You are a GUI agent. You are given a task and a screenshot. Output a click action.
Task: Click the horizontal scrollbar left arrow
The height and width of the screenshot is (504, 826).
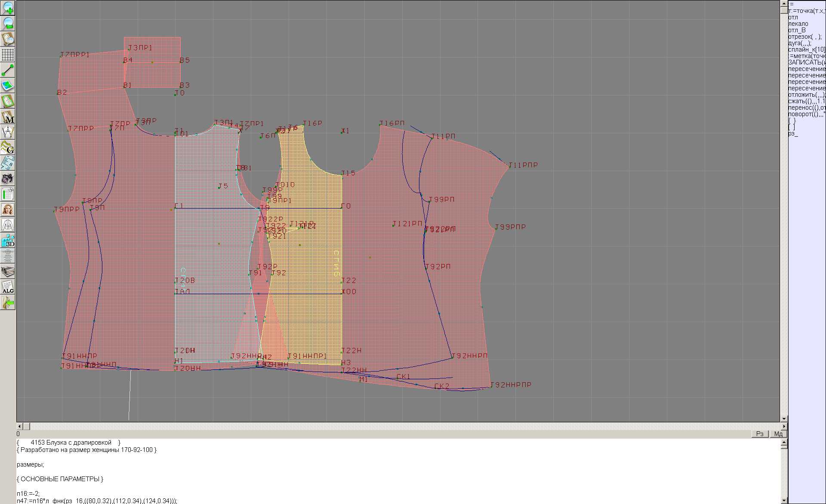tap(19, 426)
